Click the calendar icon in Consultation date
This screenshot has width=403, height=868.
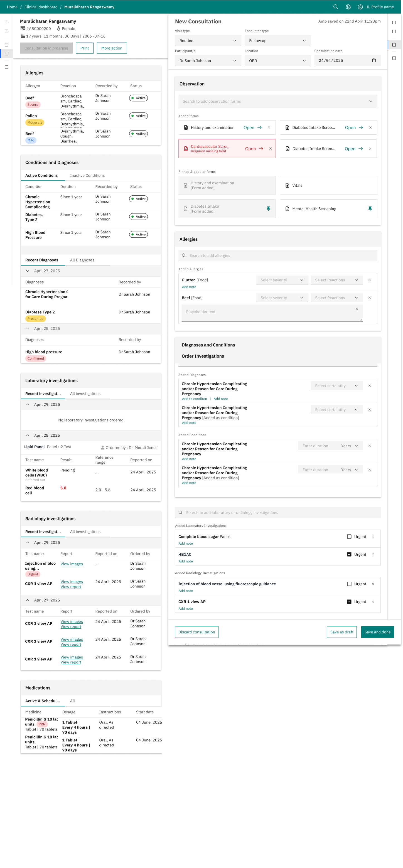[374, 61]
